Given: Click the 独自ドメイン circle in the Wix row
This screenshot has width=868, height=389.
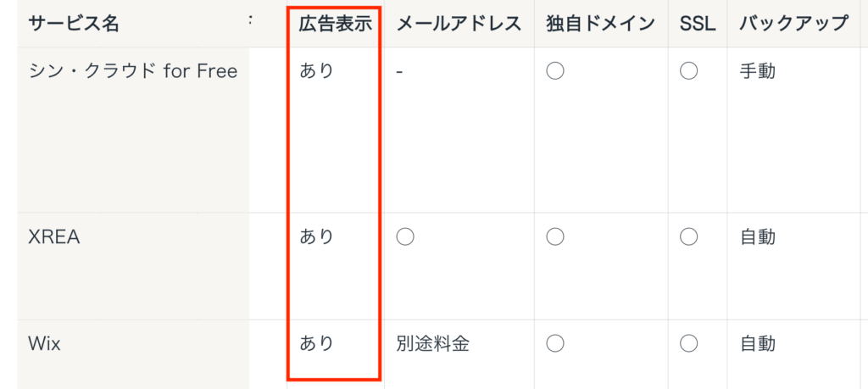Looking at the screenshot, I should click(555, 343).
